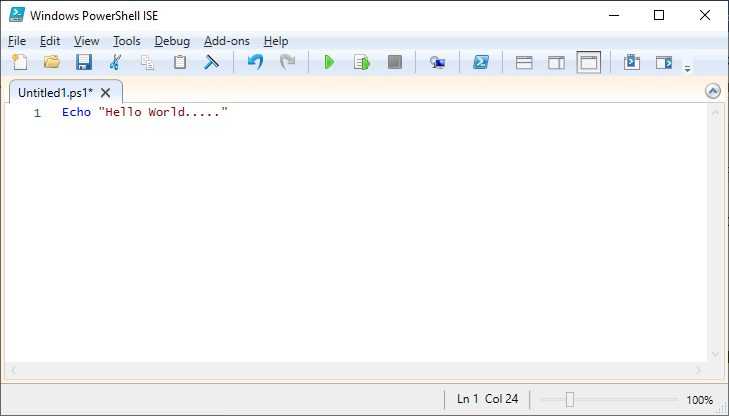This screenshot has width=729, height=416.
Task: Open New Remote PowerShell Tab icon
Action: pyautogui.click(x=437, y=62)
